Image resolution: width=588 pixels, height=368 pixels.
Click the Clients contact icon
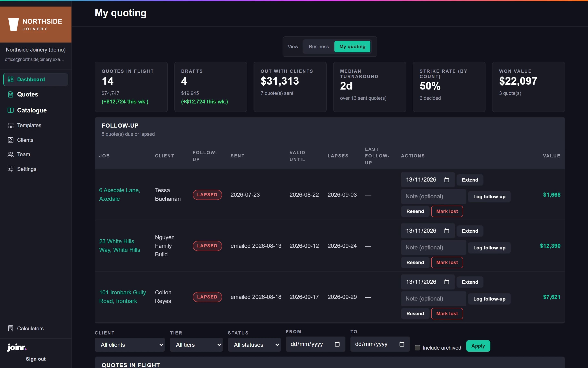click(x=10, y=140)
